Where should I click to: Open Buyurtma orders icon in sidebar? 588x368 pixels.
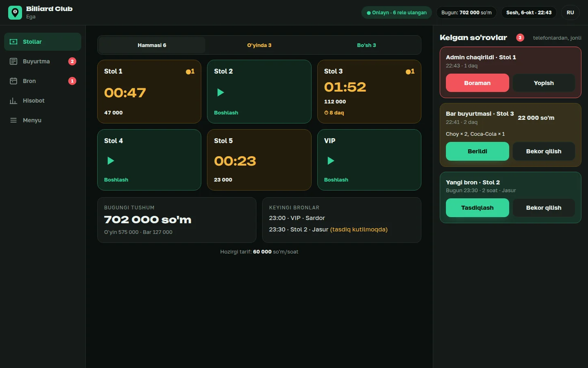13,61
